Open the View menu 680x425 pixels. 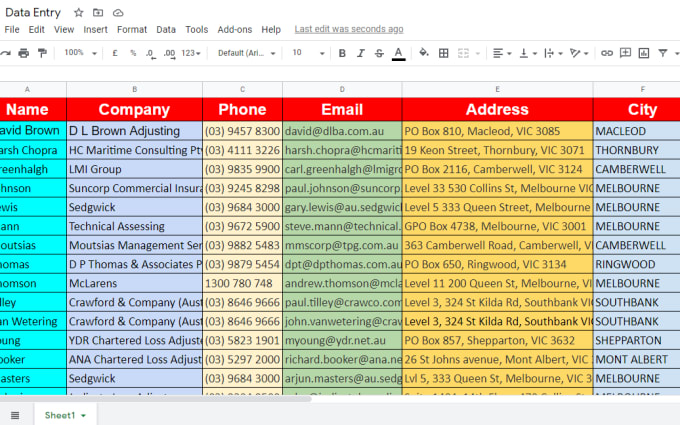coord(64,29)
